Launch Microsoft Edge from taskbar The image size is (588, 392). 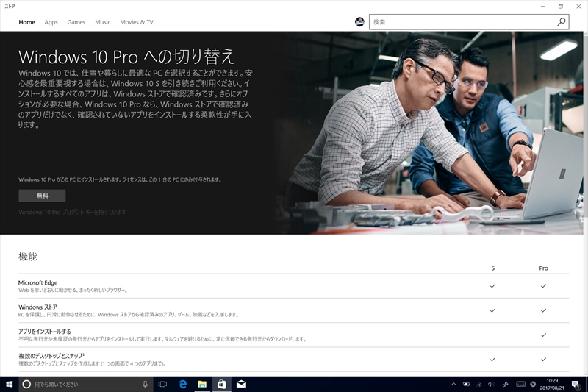[x=182, y=384]
